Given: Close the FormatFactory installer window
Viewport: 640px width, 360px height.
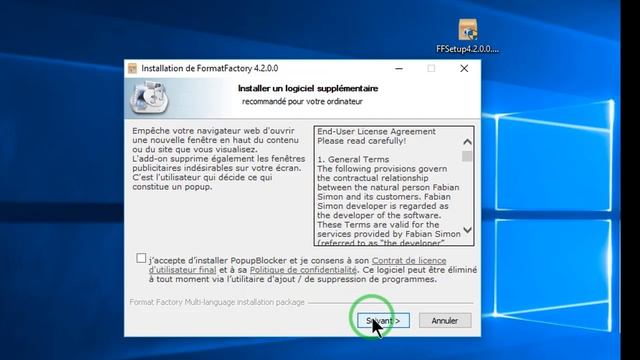Looking at the screenshot, I should click(x=464, y=69).
